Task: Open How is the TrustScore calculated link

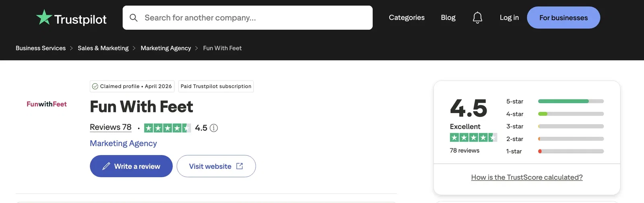Action: click(x=527, y=177)
